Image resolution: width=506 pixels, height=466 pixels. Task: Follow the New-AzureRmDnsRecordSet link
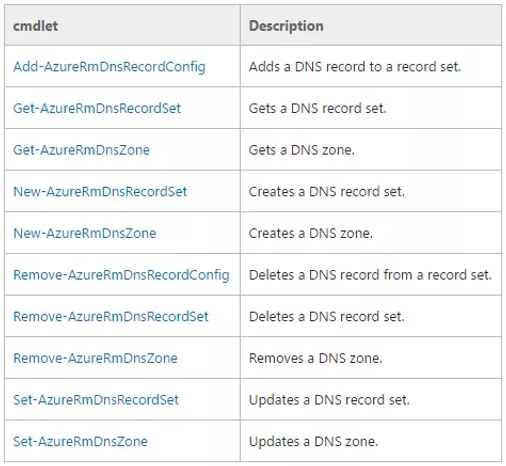tap(100, 192)
